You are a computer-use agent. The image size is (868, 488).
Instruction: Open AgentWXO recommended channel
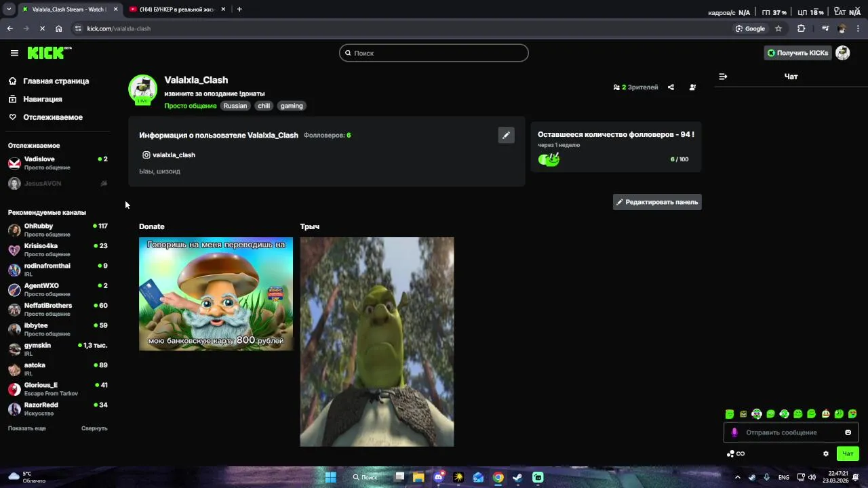coord(58,289)
